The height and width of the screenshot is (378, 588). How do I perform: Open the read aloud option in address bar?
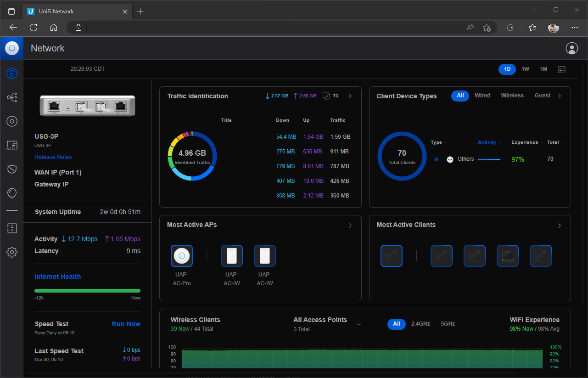pyautogui.click(x=470, y=28)
